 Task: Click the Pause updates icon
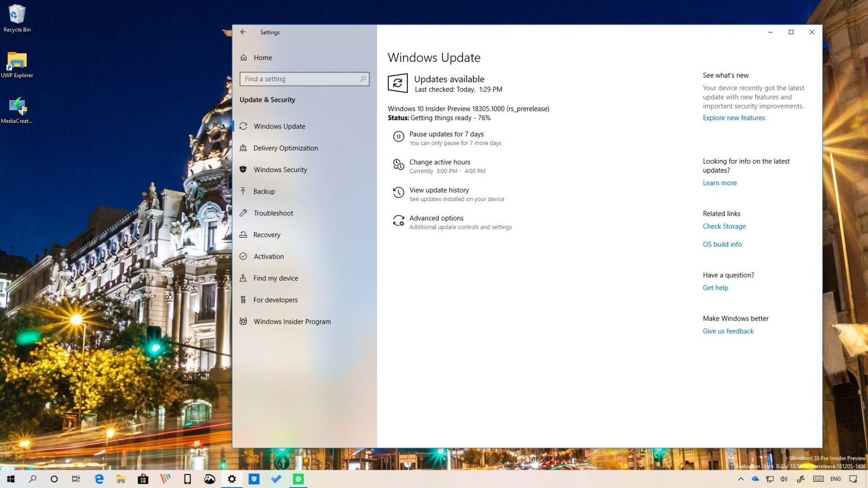point(398,137)
